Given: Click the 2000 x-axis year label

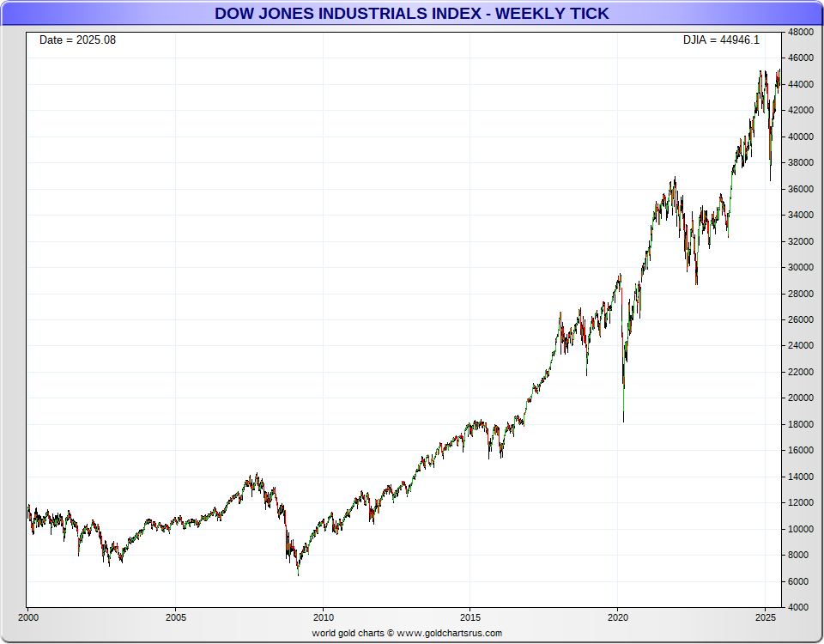Looking at the screenshot, I should (x=28, y=617).
